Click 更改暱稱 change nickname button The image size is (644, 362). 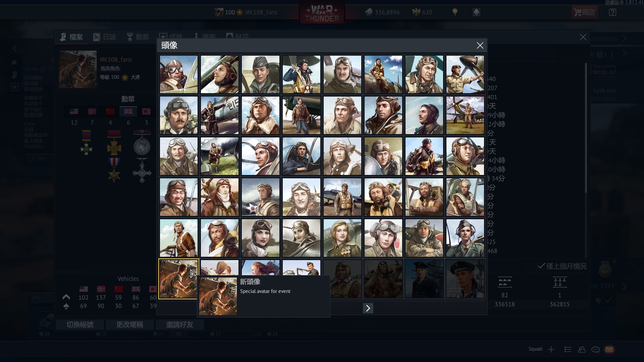tap(130, 324)
